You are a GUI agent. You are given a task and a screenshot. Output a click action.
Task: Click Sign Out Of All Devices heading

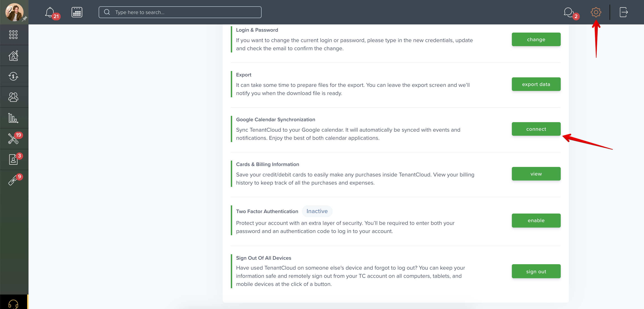263,258
